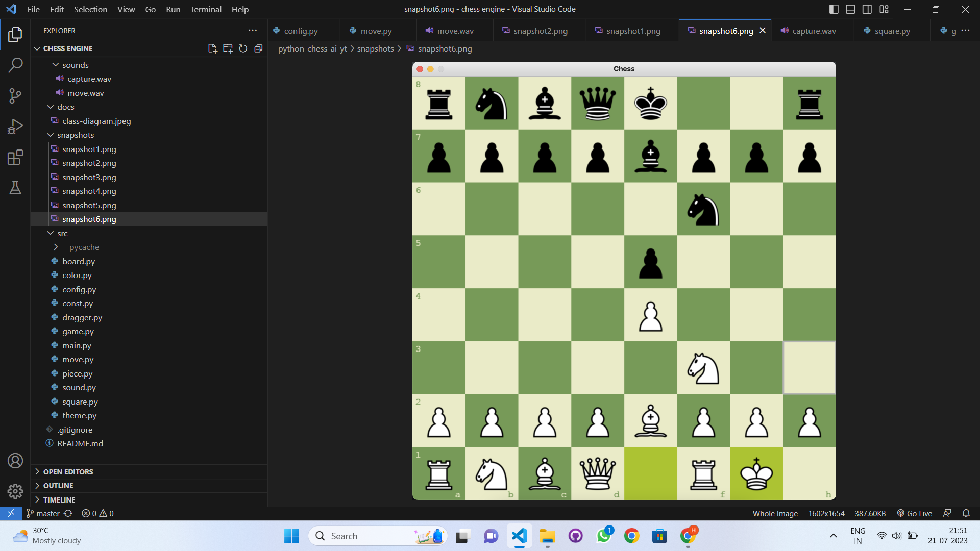
Task: Toggle primary side bar layout button
Action: tap(834, 9)
